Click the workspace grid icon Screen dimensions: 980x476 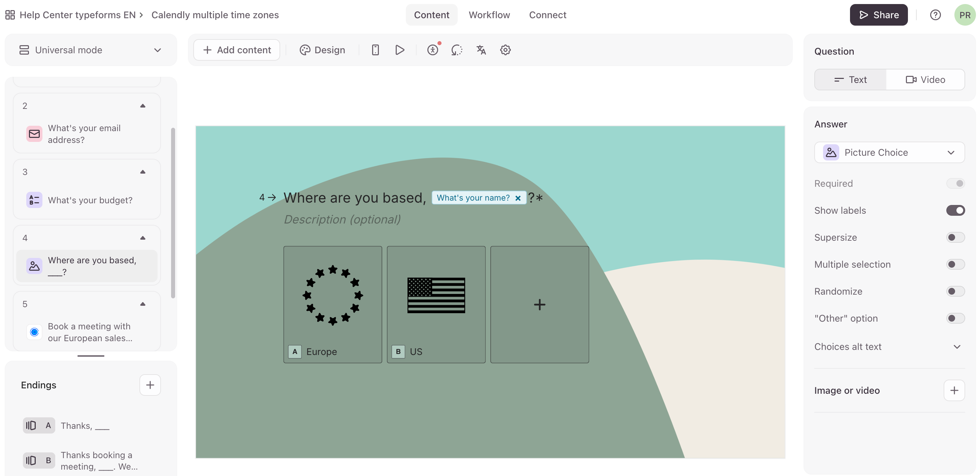pyautogui.click(x=10, y=15)
